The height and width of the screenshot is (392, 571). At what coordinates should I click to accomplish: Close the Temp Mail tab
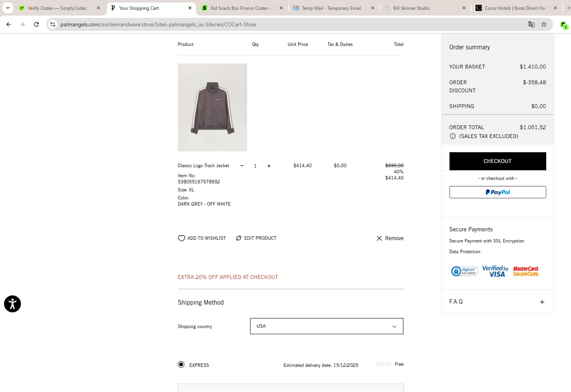pos(373,8)
